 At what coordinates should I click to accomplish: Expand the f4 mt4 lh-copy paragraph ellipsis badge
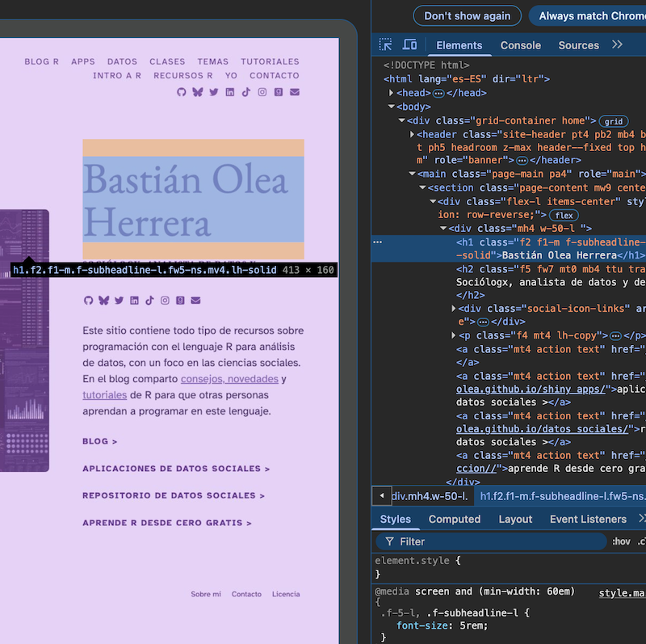pos(615,336)
